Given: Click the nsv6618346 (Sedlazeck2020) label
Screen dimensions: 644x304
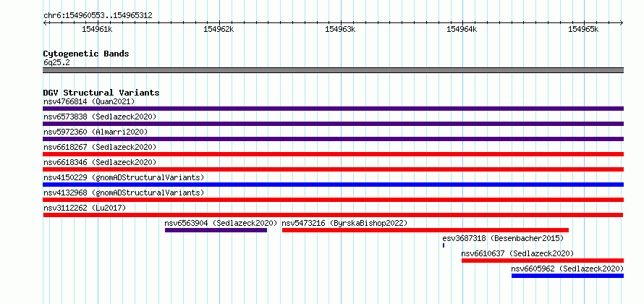Looking at the screenshot, I should click(100, 162).
